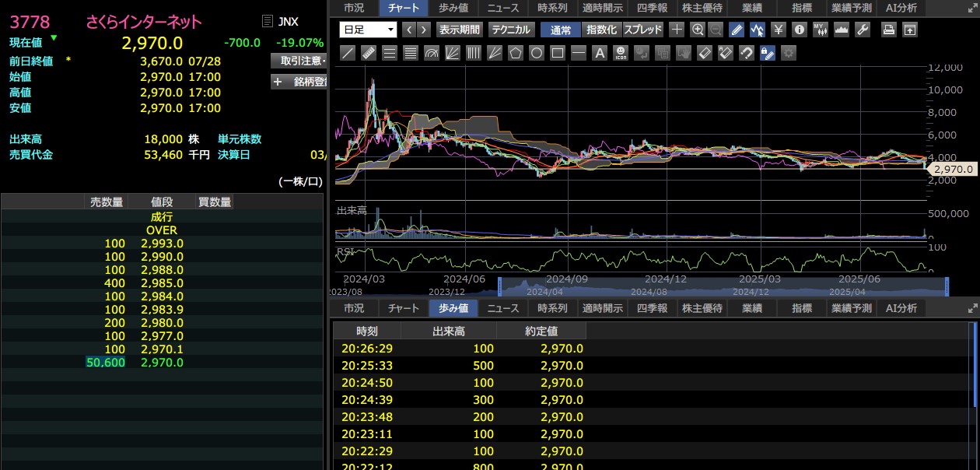Select the circle shape tool
Viewport: 980px width, 470px height.
click(536, 53)
